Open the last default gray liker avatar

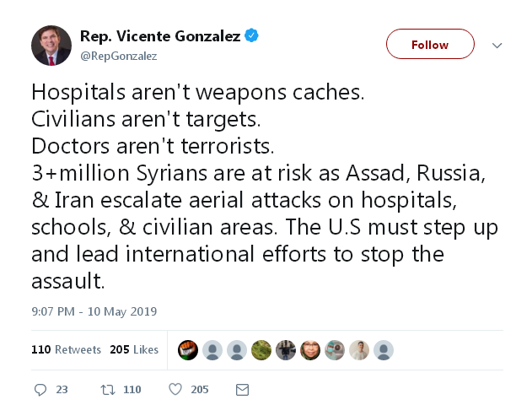[384, 350]
